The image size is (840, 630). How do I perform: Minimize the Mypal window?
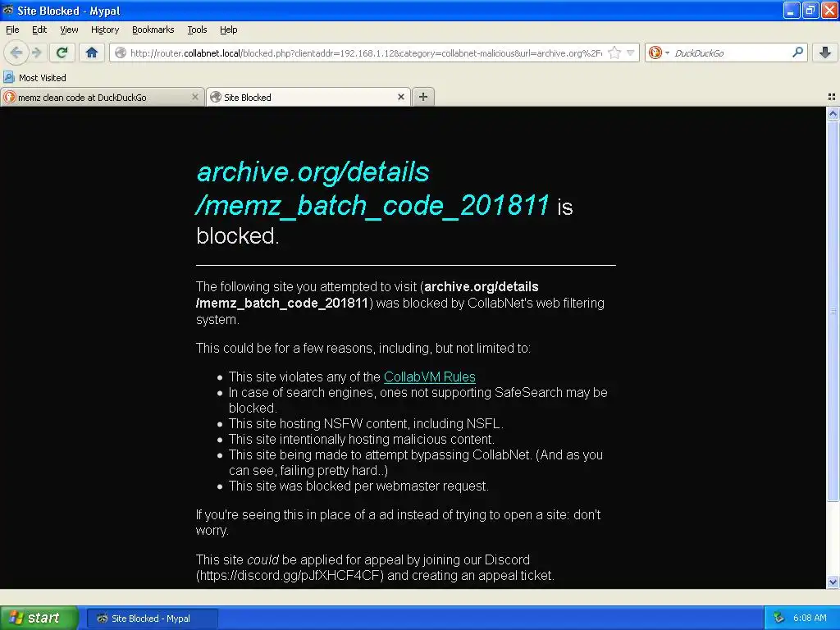(792, 10)
